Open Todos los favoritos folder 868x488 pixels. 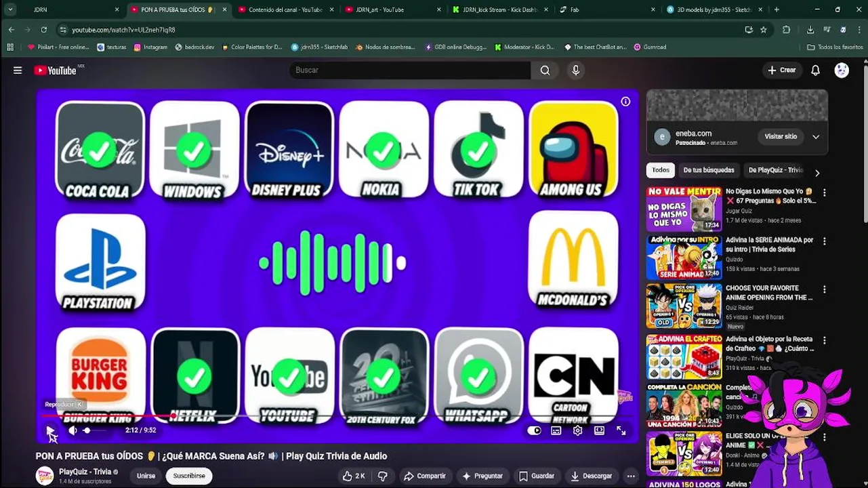point(835,47)
